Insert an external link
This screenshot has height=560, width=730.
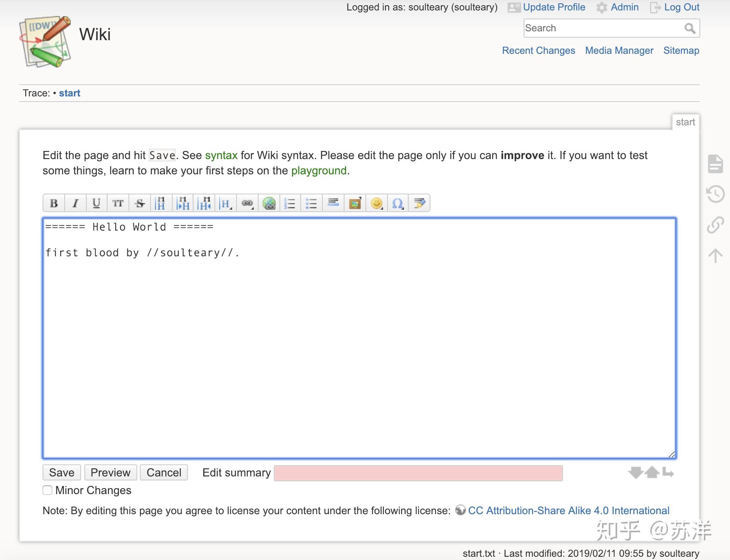[269, 203]
